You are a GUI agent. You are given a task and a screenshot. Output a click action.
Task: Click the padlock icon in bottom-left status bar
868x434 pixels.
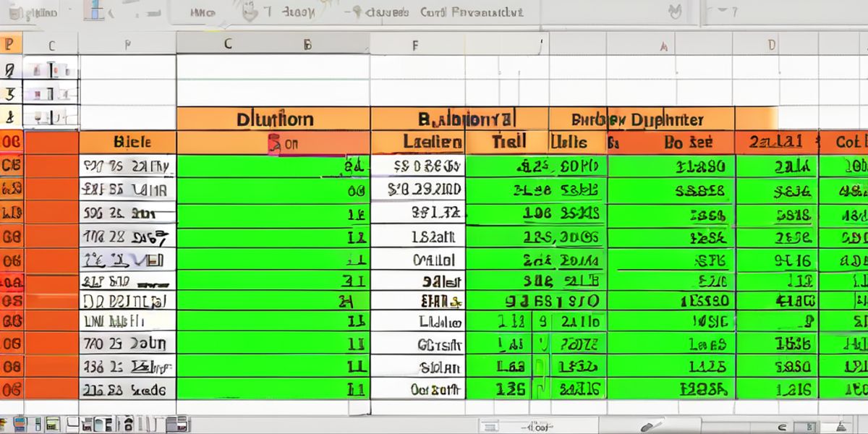[x=127, y=424]
